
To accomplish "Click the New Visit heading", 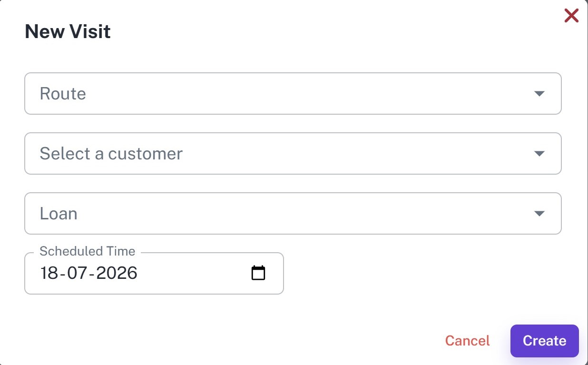I will tap(68, 32).
